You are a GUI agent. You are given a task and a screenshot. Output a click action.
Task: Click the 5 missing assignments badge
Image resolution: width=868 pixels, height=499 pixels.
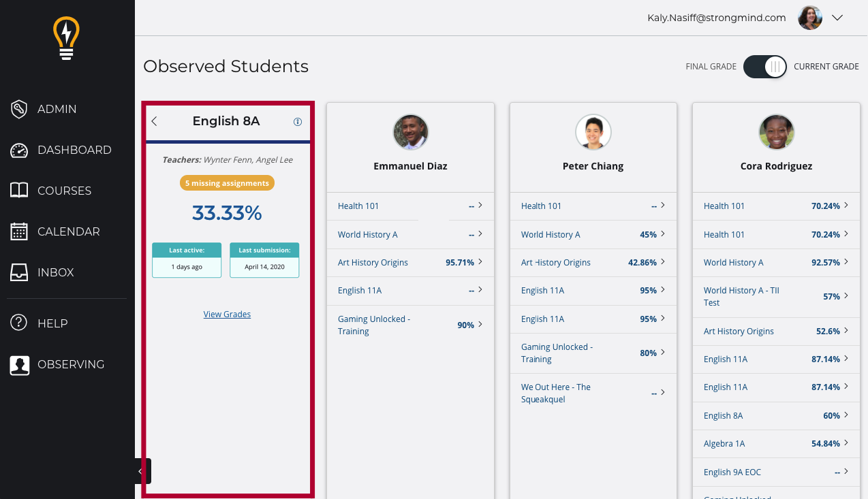click(227, 183)
